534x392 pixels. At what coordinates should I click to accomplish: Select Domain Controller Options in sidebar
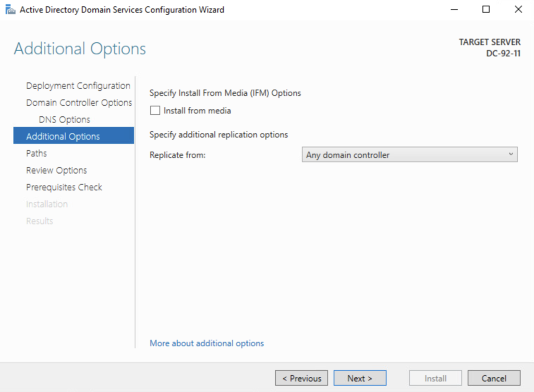click(x=79, y=103)
